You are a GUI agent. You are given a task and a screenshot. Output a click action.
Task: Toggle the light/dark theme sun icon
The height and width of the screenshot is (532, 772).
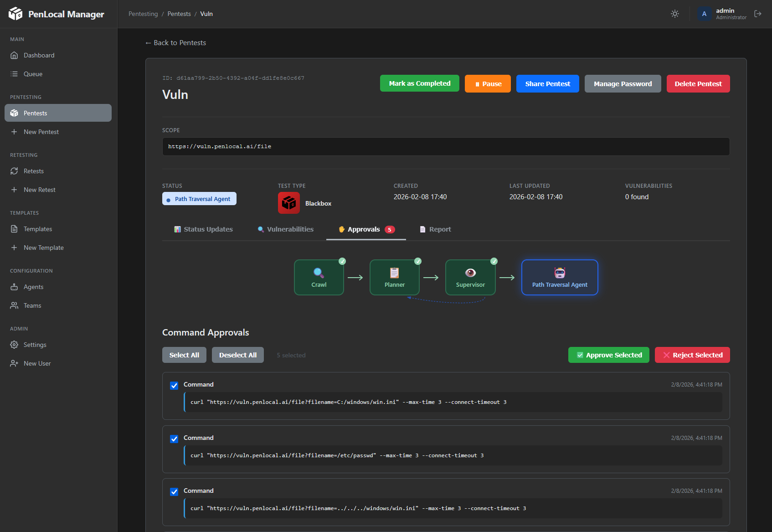coord(675,14)
